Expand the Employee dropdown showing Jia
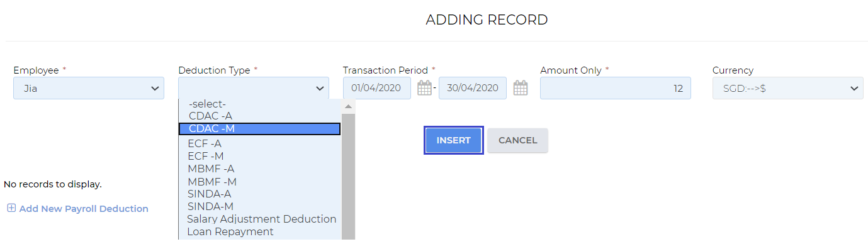868x244 pixels. click(89, 88)
